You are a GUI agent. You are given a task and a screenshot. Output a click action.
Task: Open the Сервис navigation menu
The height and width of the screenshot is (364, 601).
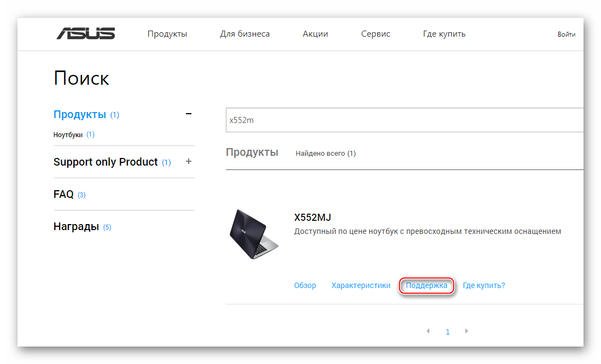(x=376, y=34)
